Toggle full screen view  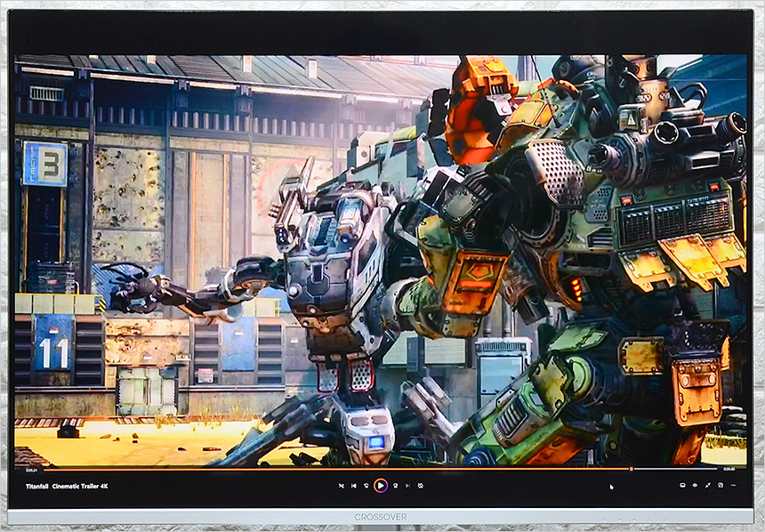707,486
